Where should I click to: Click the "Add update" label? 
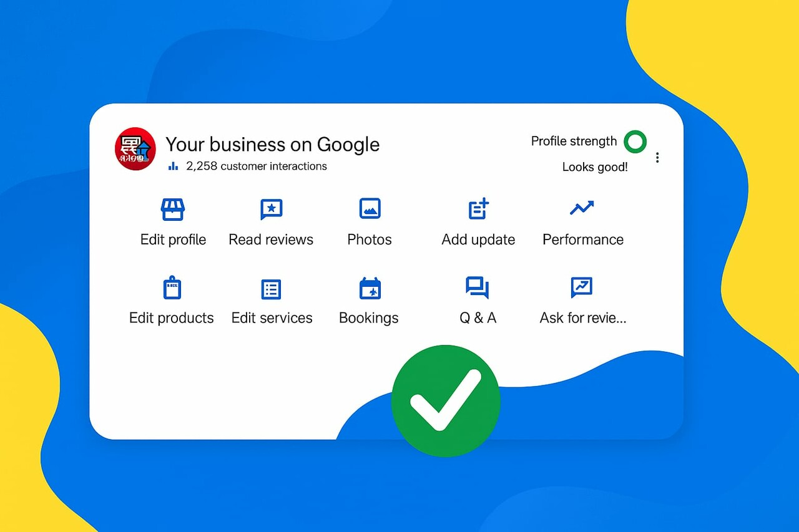(478, 239)
